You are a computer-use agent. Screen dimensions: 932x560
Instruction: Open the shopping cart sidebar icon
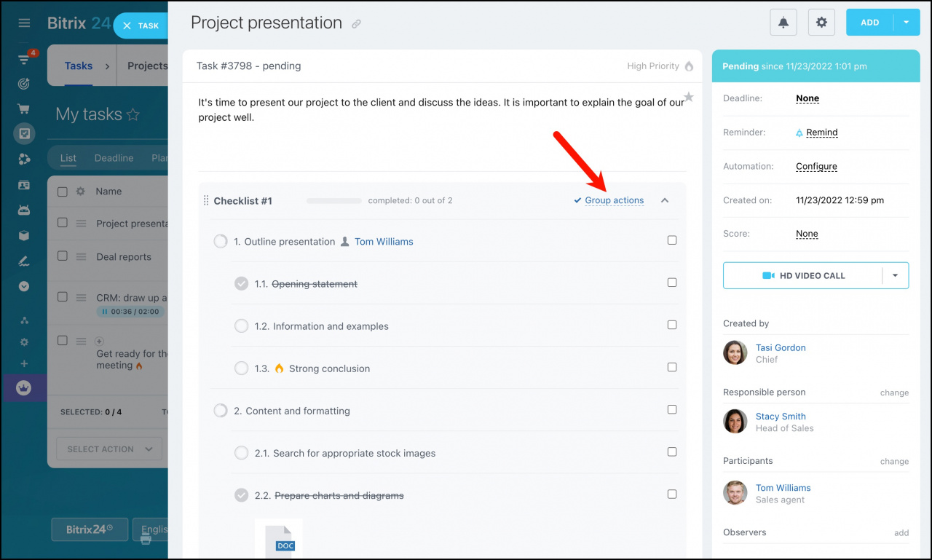24,109
